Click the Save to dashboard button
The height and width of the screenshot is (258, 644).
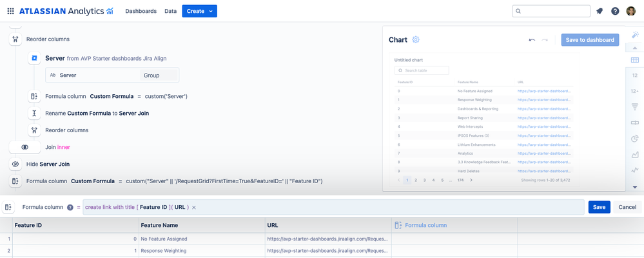pos(590,39)
